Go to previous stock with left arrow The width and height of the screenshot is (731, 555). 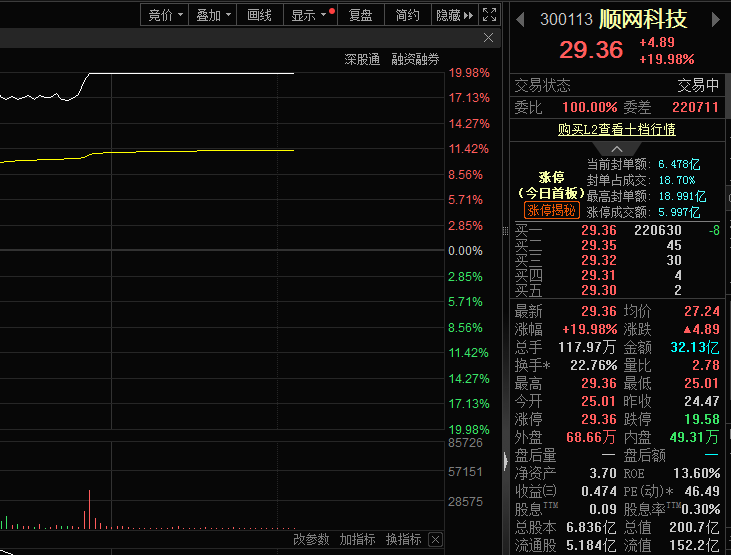pos(520,19)
